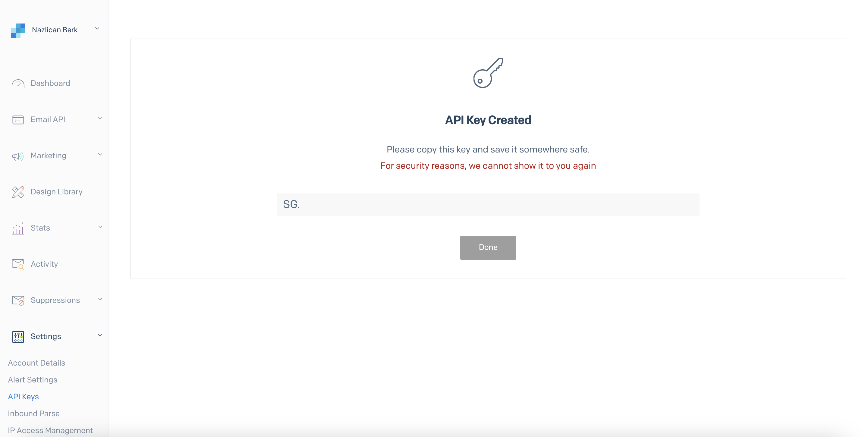Open the Inbound Parse settings page
The width and height of the screenshot is (868, 437).
33,413
